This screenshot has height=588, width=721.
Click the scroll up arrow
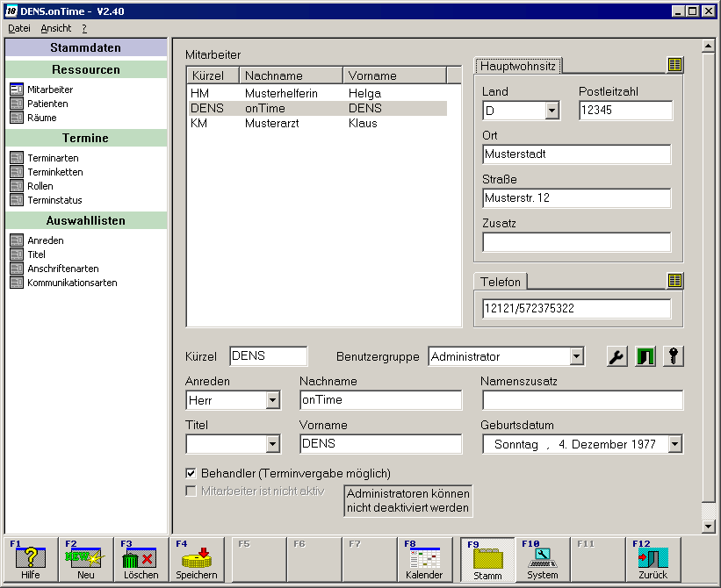[x=708, y=46]
